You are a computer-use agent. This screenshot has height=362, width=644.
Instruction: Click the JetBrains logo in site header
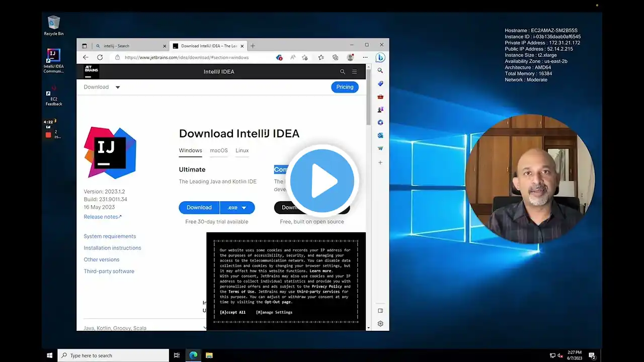click(x=91, y=71)
